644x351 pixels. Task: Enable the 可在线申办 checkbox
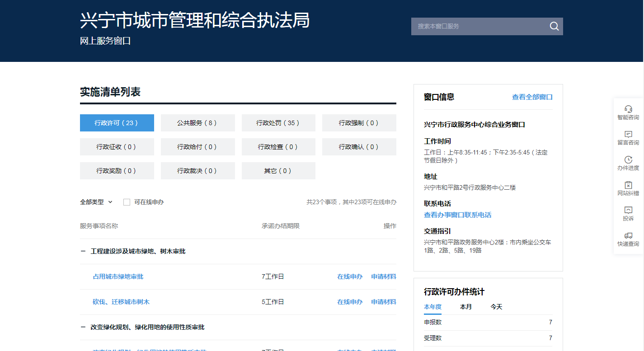127,202
